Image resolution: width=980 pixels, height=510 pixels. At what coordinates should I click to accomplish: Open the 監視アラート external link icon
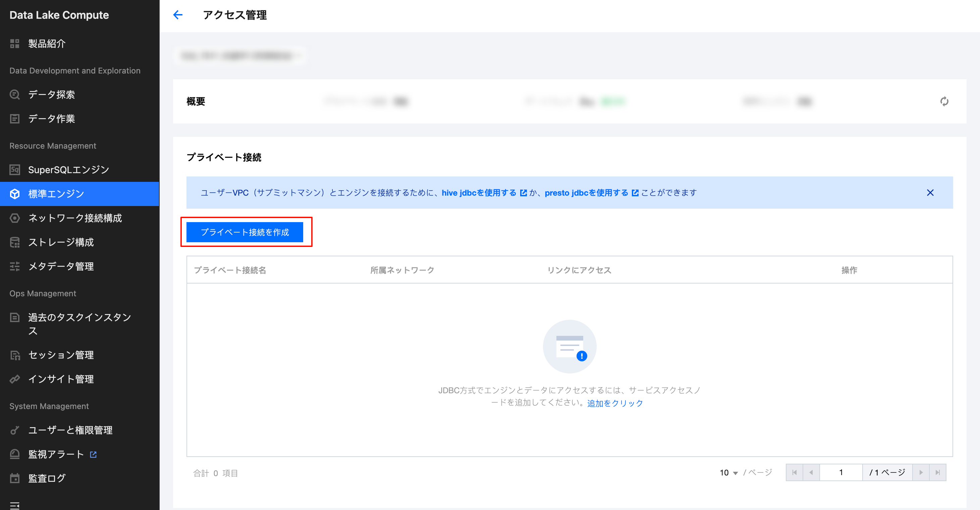(x=93, y=454)
